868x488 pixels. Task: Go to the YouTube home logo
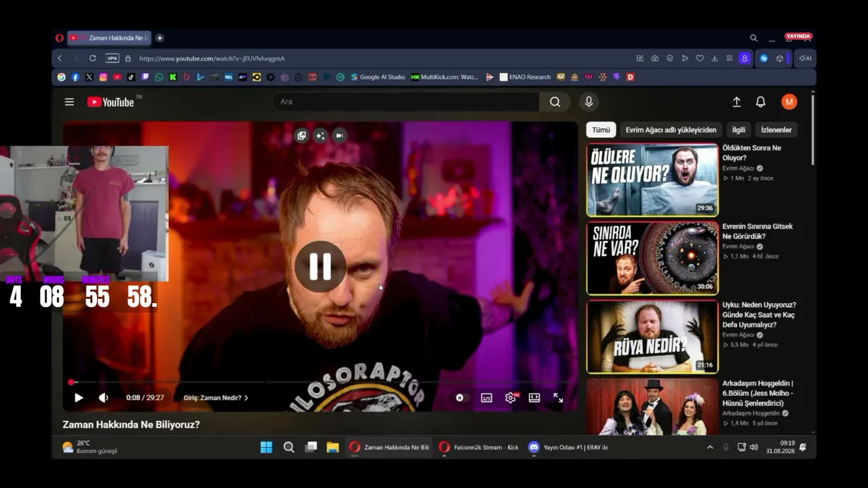(111, 102)
